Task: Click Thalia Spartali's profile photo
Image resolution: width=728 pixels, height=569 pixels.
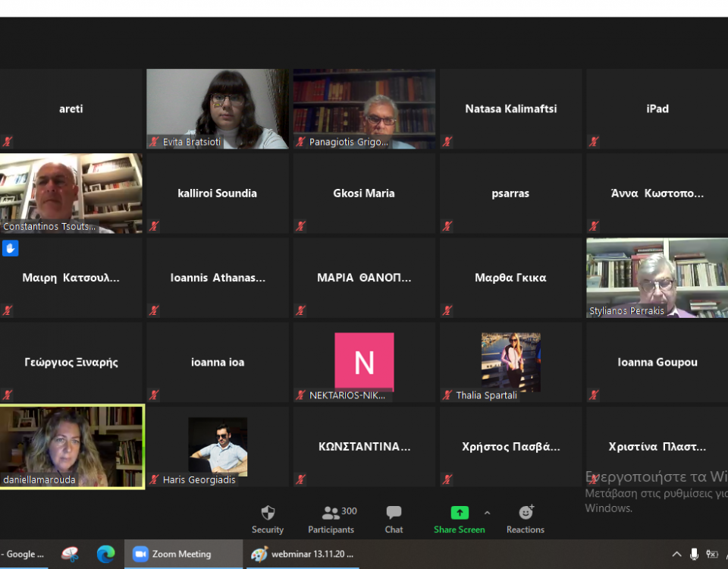Action: pos(510,361)
